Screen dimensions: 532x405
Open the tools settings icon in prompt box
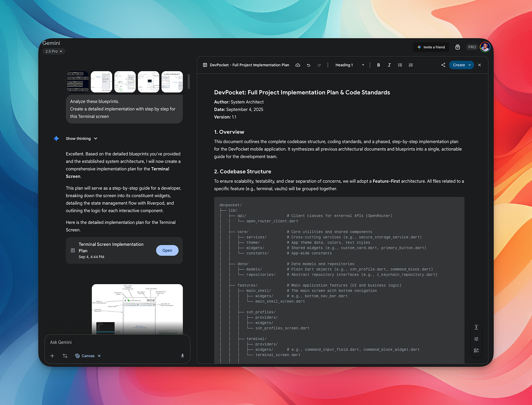click(65, 356)
